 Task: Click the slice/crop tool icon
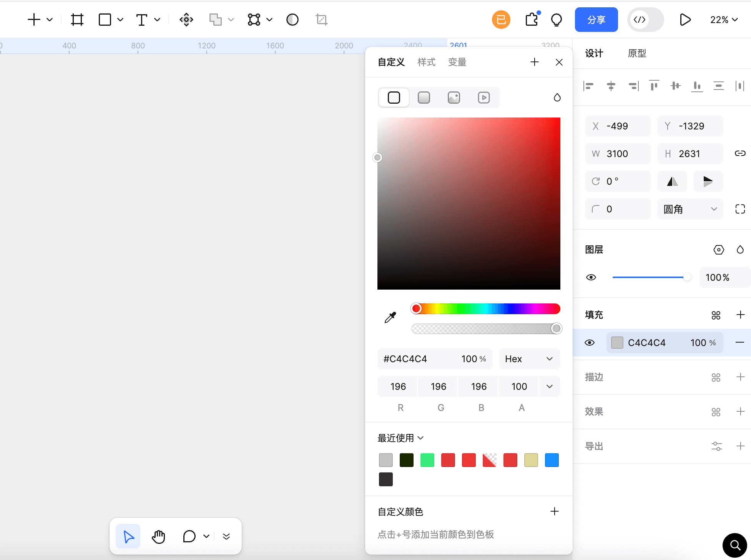click(321, 19)
